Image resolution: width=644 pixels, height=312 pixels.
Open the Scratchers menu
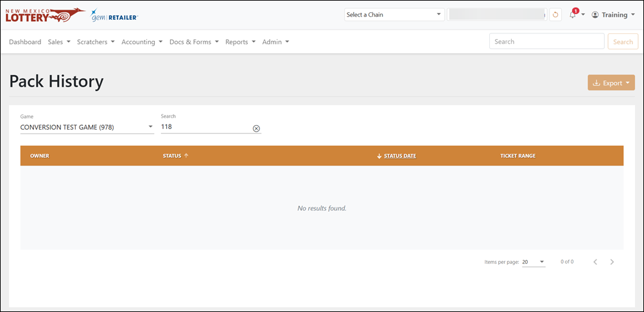96,42
